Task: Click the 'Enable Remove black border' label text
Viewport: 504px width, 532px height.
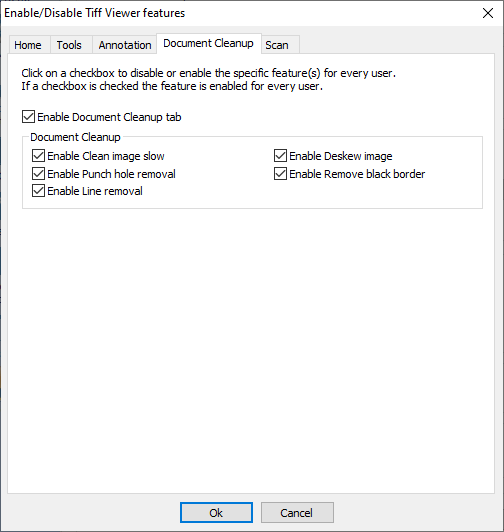Action: point(357,174)
